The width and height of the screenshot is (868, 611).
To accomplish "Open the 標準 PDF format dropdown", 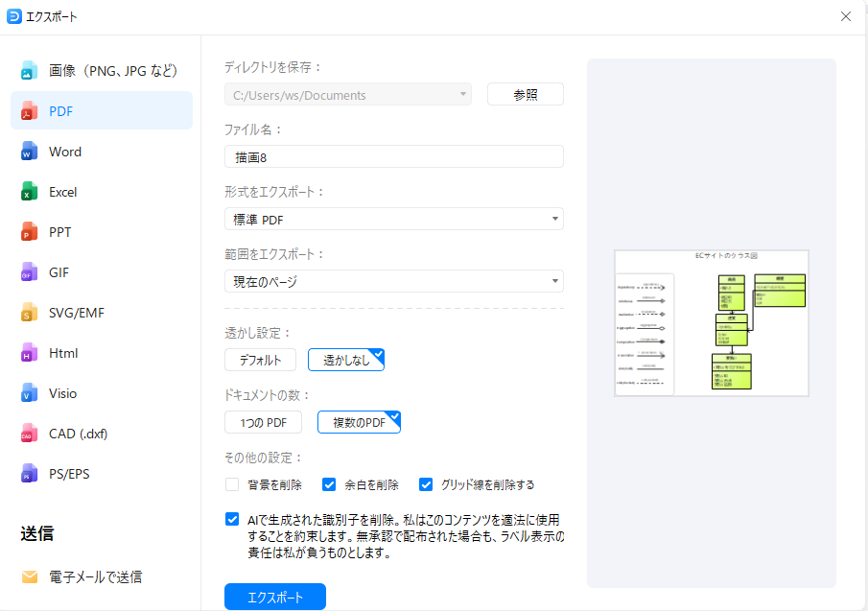I will click(393, 219).
